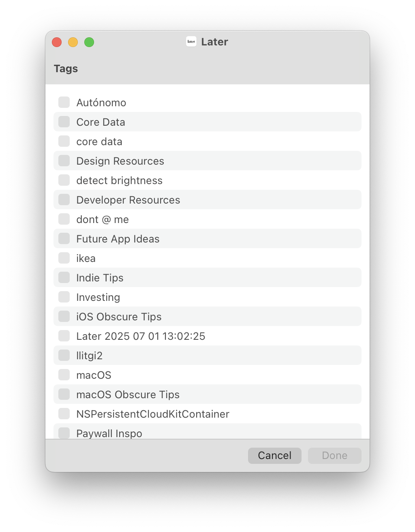
Task: Tick the llitgi2 tag checkbox
Action: pyautogui.click(x=64, y=355)
